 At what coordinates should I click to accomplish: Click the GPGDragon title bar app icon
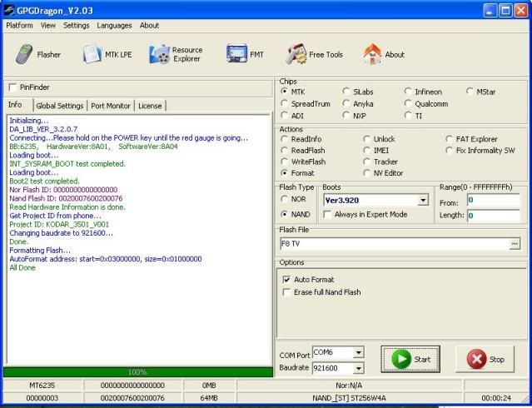click(9, 10)
